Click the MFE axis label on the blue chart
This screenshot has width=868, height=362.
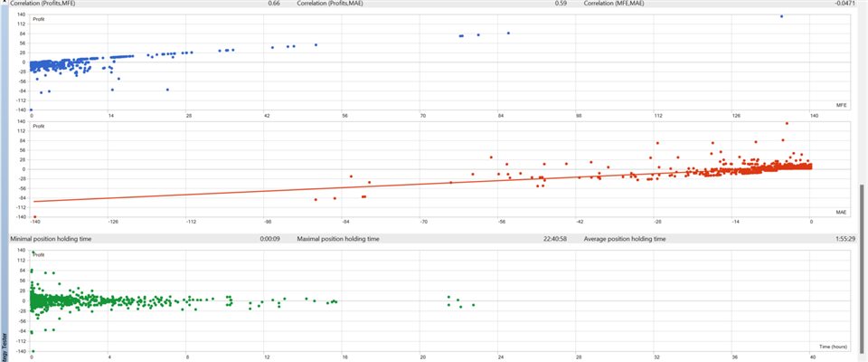842,105
